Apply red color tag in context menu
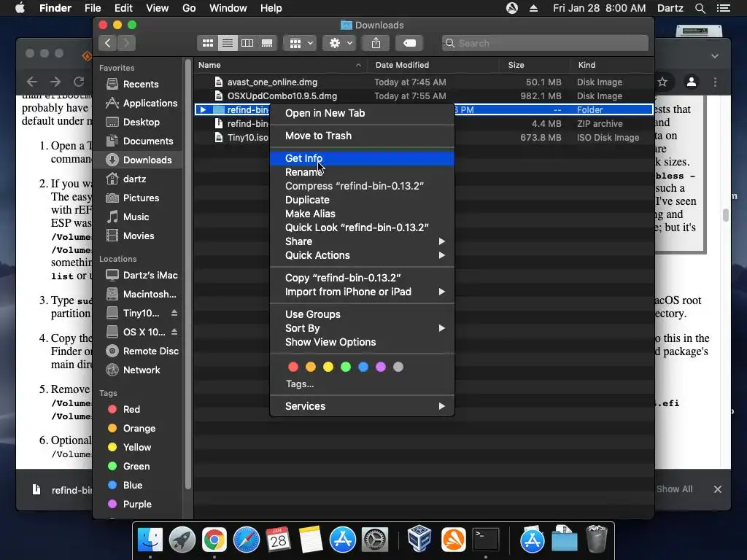The width and height of the screenshot is (747, 560). pos(293,367)
